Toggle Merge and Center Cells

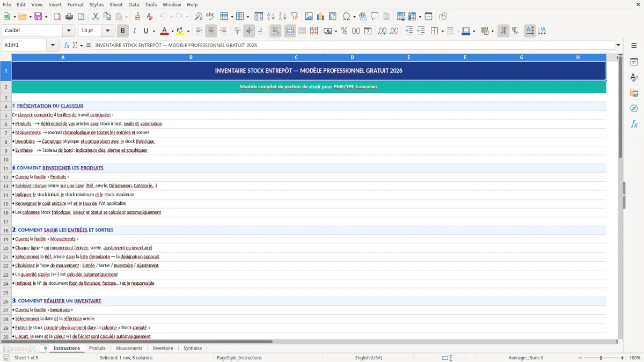290,31
